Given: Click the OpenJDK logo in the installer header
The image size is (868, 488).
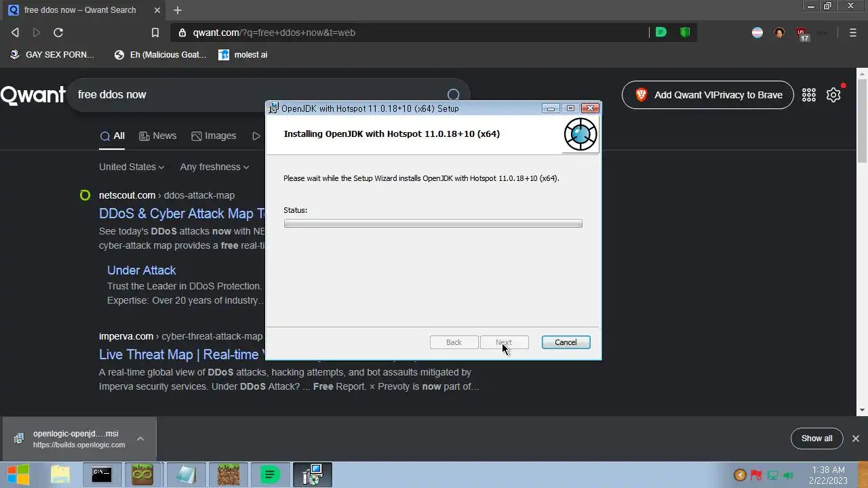Looking at the screenshot, I should pos(580,134).
